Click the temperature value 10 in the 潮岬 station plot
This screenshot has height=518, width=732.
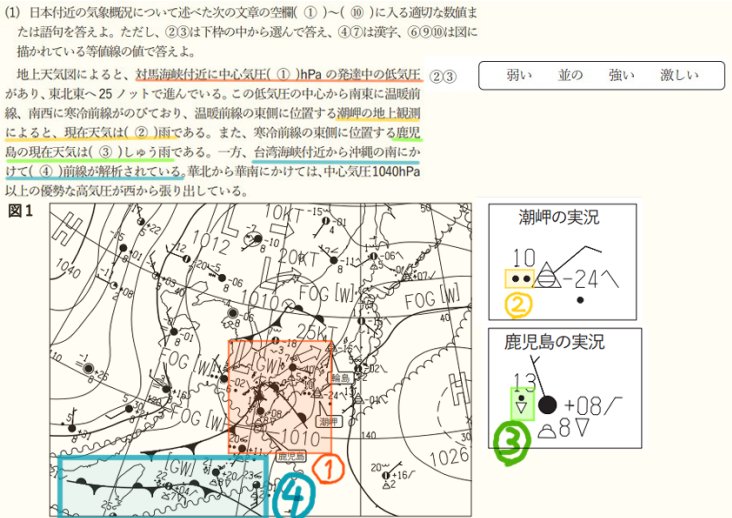[x=524, y=258]
